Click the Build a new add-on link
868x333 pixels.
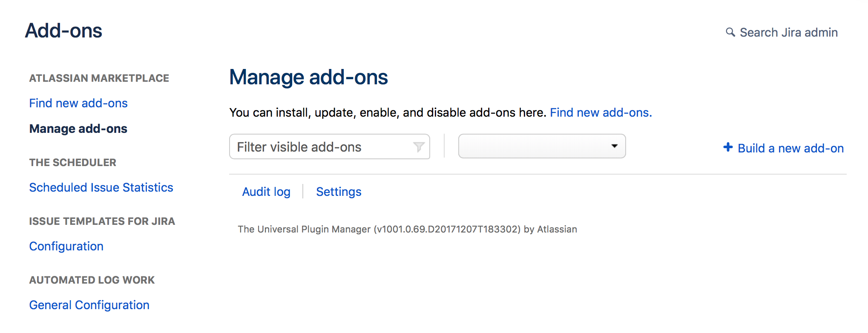click(790, 148)
